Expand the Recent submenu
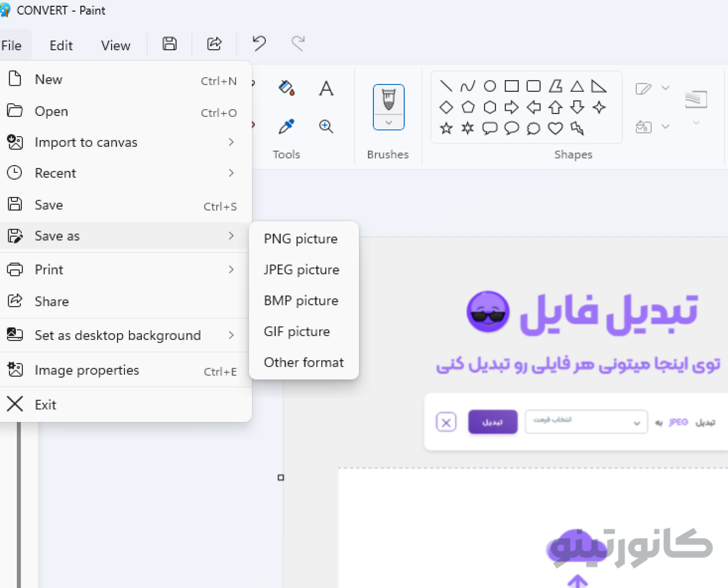Image resolution: width=728 pixels, height=588 pixels. 124,173
